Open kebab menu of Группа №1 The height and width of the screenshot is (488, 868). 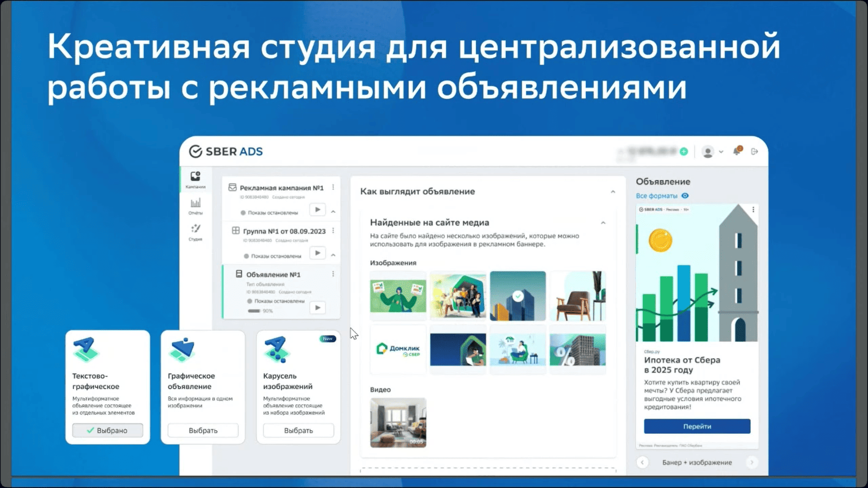pyautogui.click(x=333, y=230)
